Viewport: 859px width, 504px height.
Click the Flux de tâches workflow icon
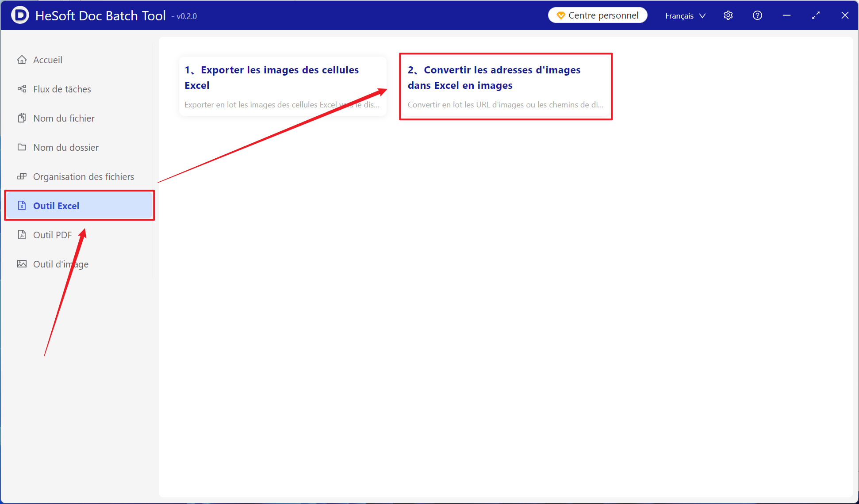(x=22, y=89)
